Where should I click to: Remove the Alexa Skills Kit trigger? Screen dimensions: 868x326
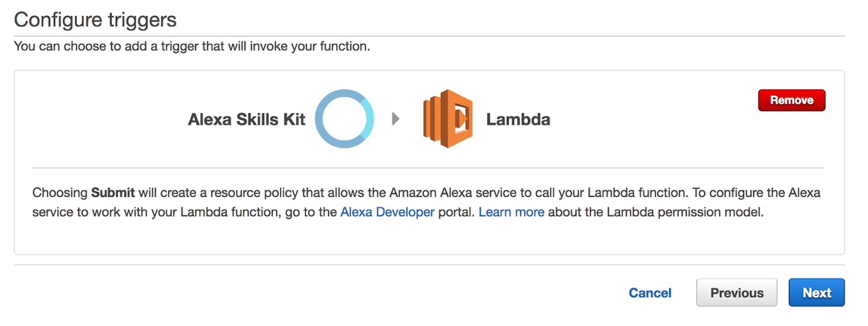tap(792, 100)
